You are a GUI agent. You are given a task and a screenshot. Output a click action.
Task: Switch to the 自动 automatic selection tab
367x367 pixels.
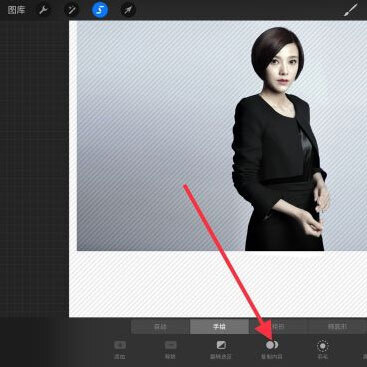pos(160,327)
